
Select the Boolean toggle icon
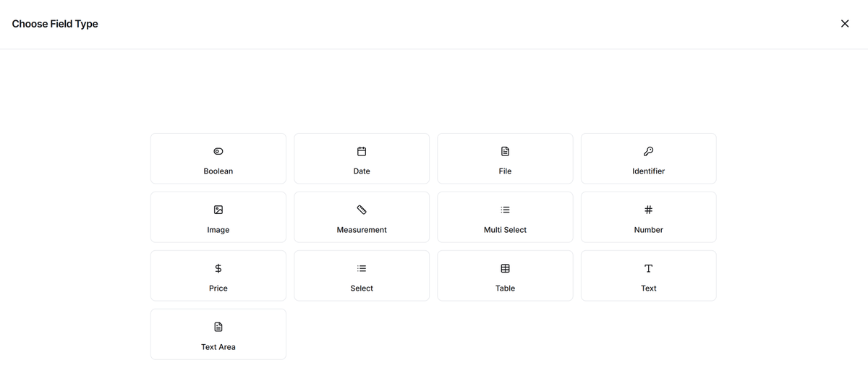218,151
